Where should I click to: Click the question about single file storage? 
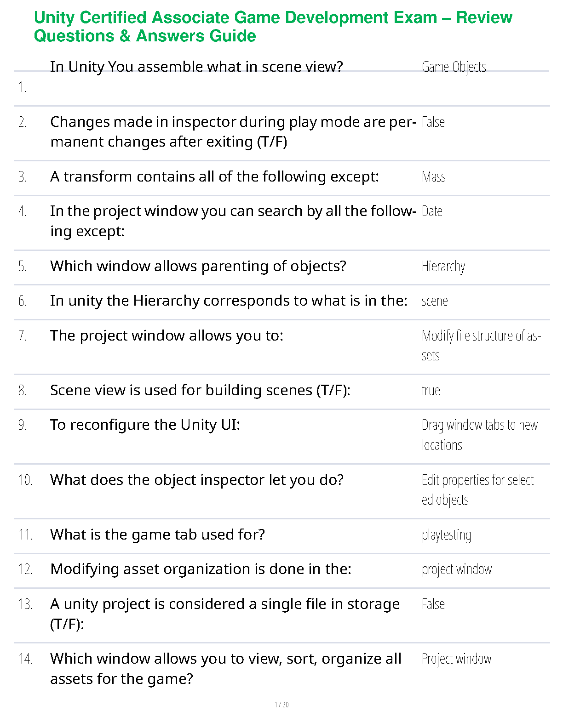(x=224, y=614)
